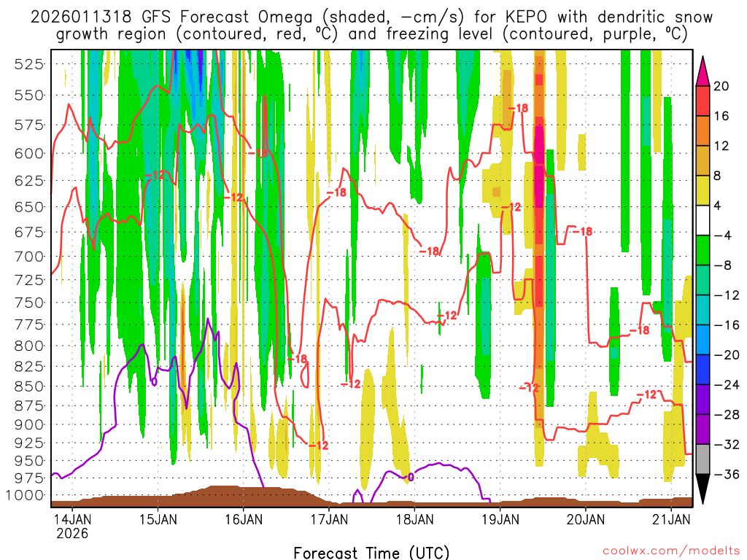Click the yellow 4-8 colorbar segment

click(703, 190)
